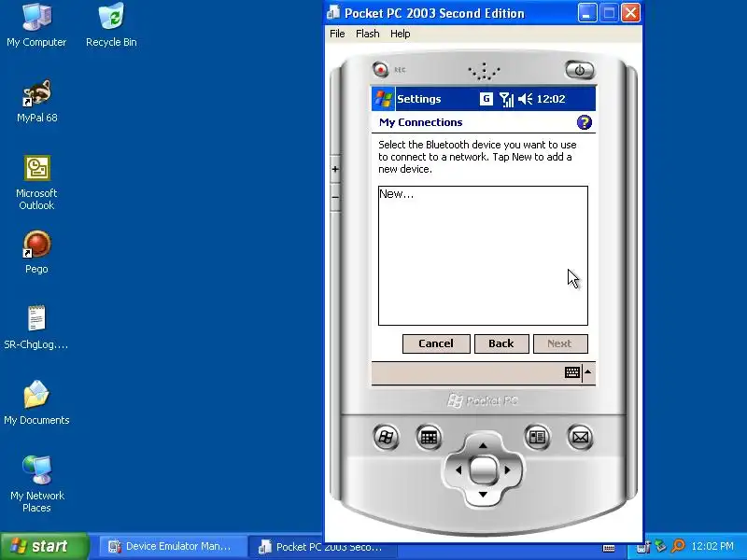Screen dimensions: 747x560
Task: Select SR-ChgLog text file icon
Action: click(x=36, y=328)
